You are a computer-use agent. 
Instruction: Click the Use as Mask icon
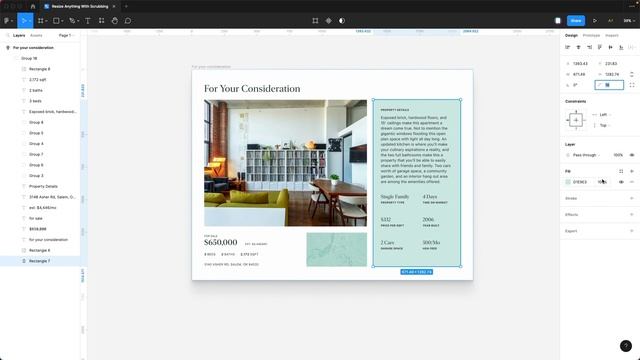tap(342, 20)
